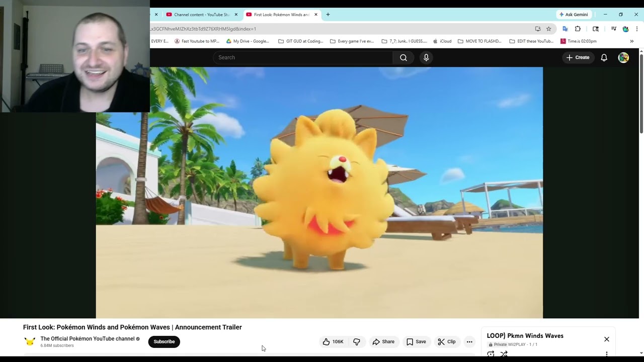
Task: Open a new tab with plus button
Action: [x=328, y=15]
